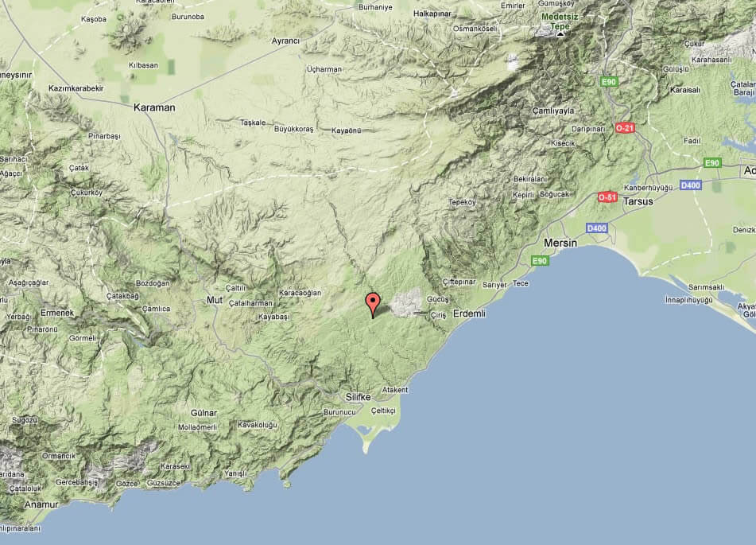Click the Silifke town label
756x545 pixels.
359,396
